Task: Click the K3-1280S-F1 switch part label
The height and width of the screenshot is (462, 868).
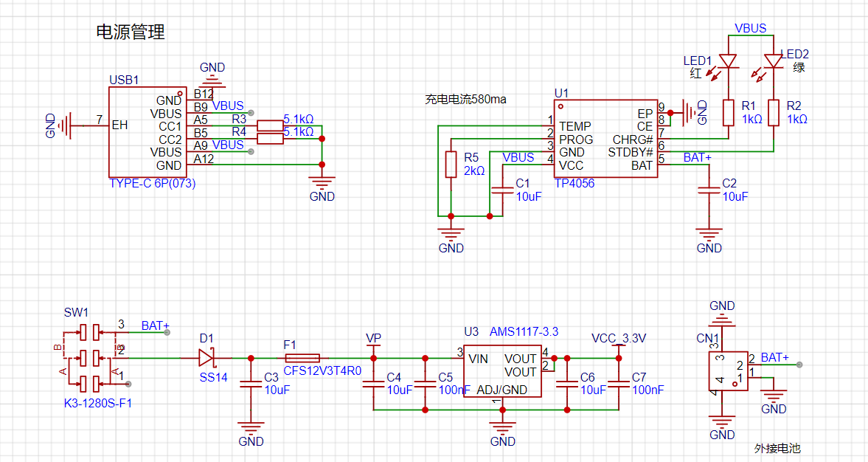Action: click(98, 403)
